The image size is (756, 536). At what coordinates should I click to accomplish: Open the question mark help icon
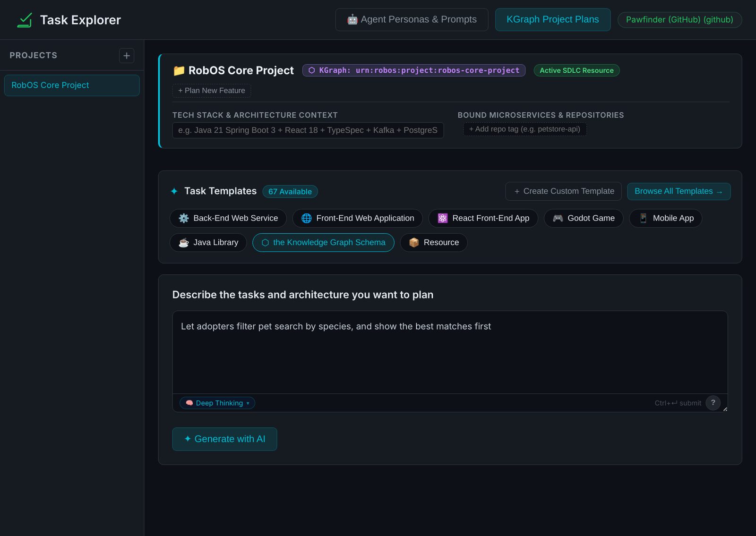point(713,403)
